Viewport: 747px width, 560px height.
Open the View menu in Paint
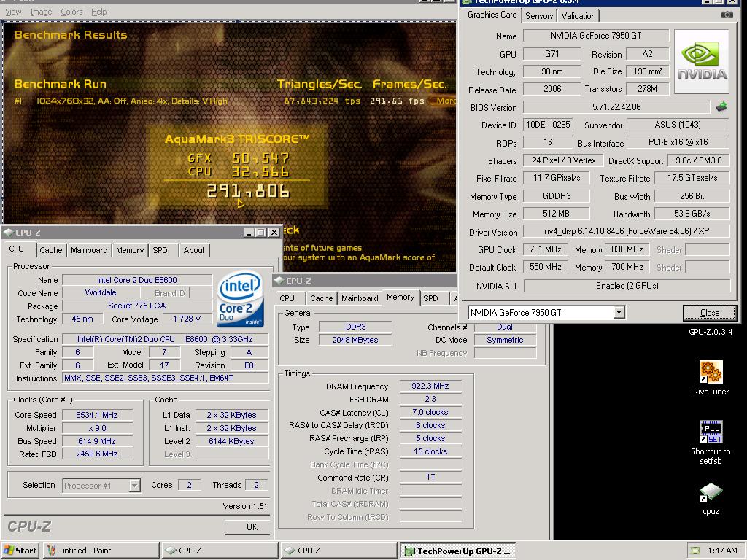point(13,12)
